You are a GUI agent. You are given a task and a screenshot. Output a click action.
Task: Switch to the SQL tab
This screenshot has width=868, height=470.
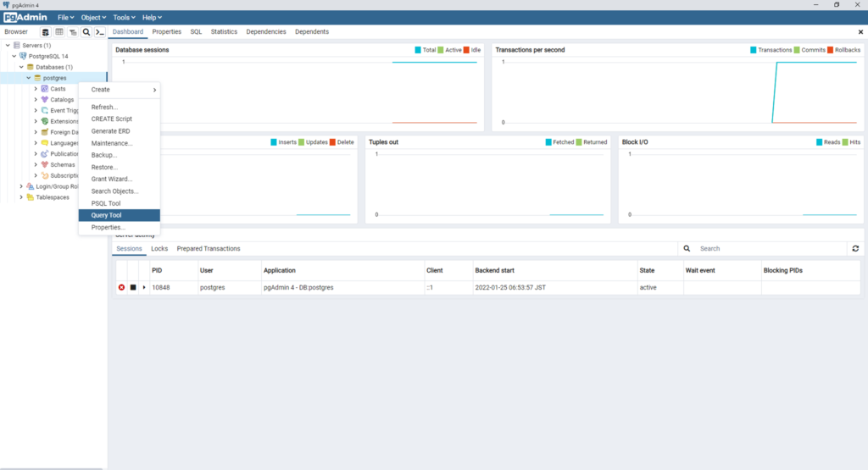[196, 32]
